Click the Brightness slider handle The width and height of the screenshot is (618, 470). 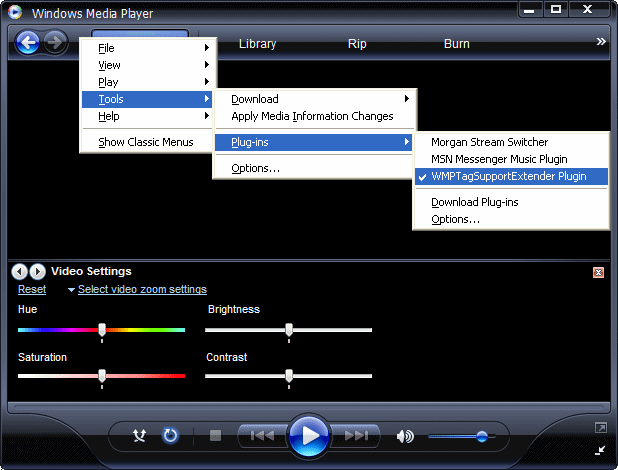pos(289,330)
